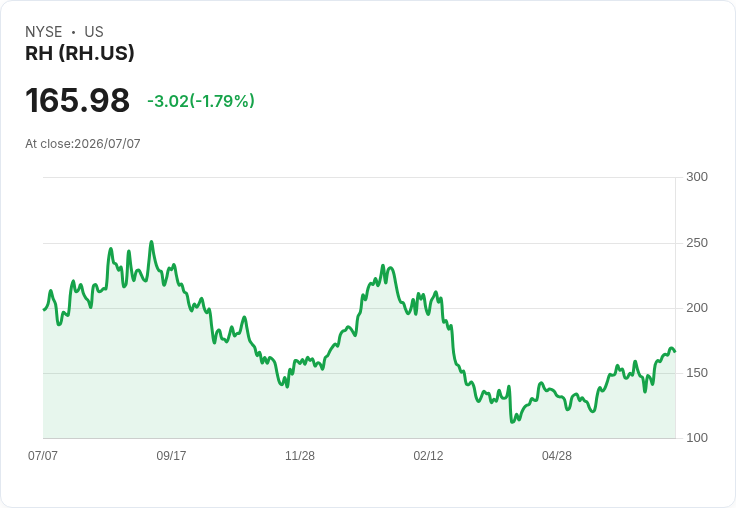Screen dimensions: 736x508
Task: Click the -3.02(-1.79%) price change
Action: pos(201,101)
